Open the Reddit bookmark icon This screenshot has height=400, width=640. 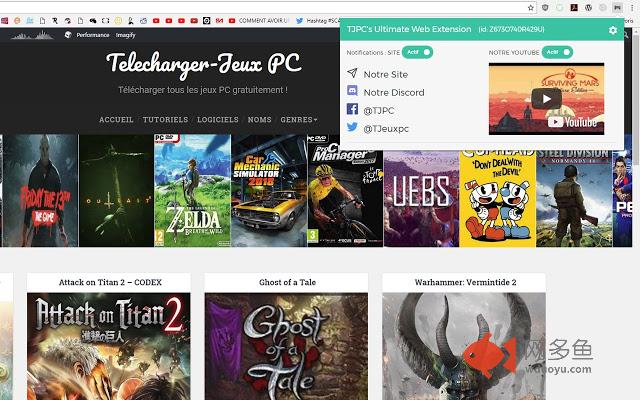(143, 20)
